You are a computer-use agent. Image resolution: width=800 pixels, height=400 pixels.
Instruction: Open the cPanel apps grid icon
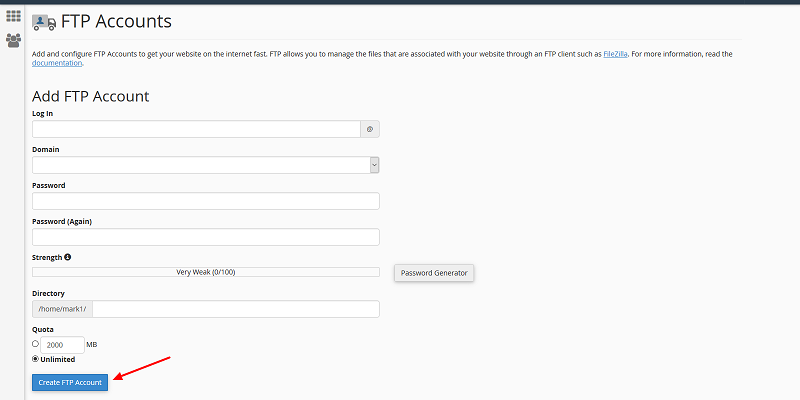(13, 17)
